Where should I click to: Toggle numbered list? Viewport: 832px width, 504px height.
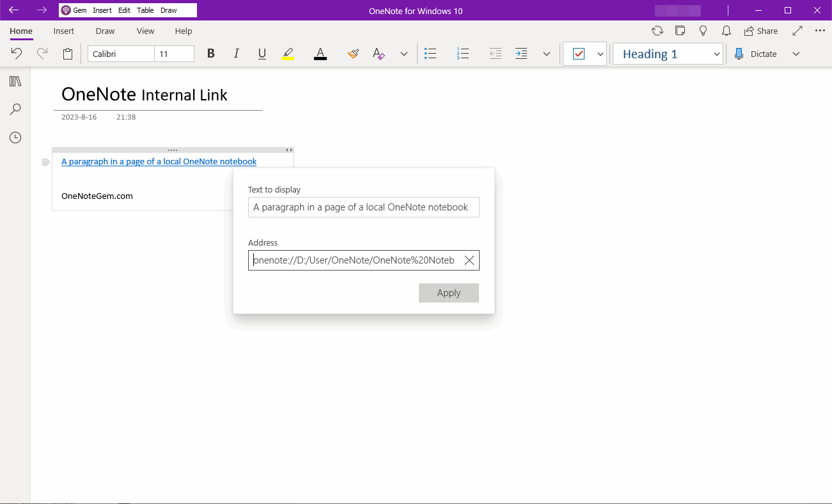[463, 54]
